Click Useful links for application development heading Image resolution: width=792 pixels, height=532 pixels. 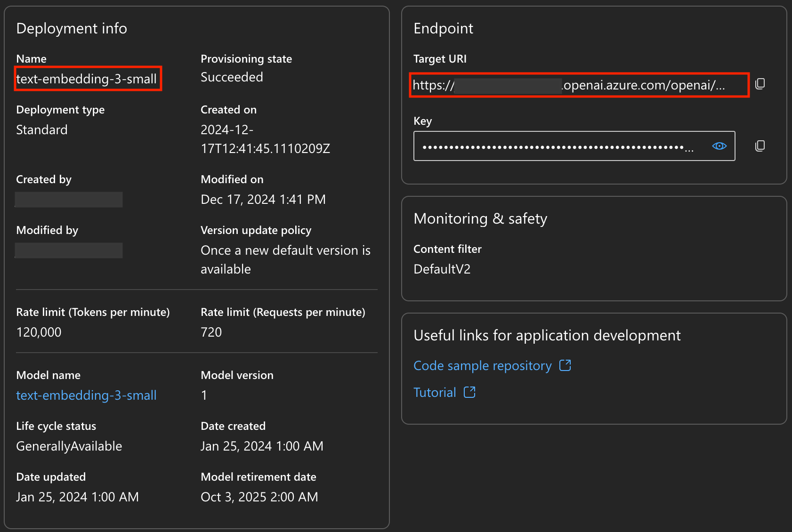(x=547, y=335)
